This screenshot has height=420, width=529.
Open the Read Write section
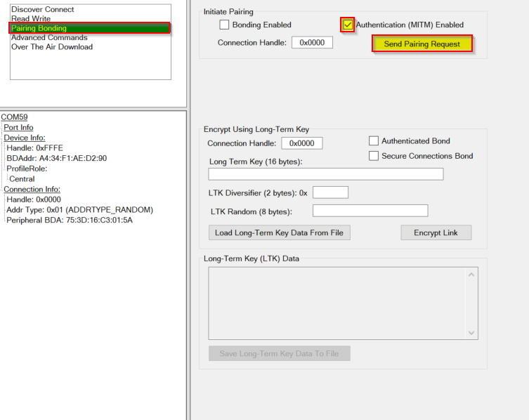pos(31,19)
